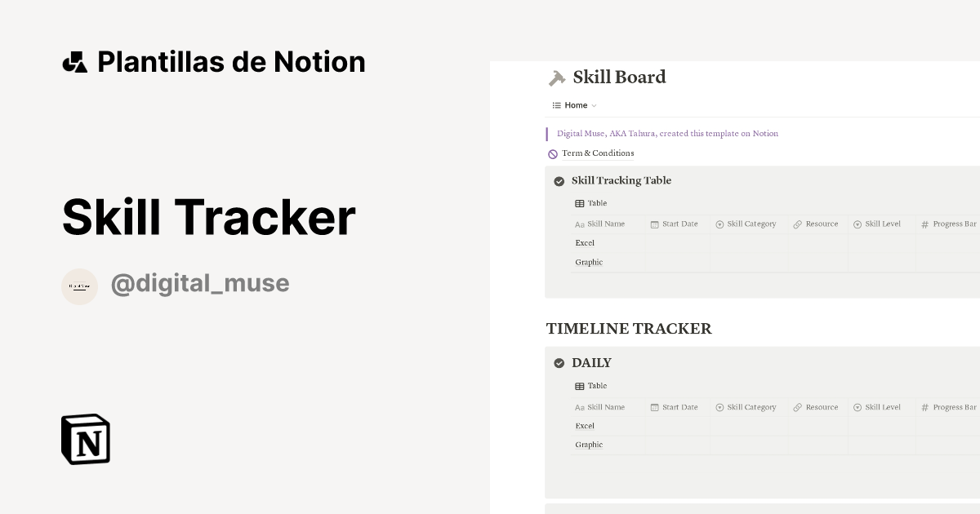Viewport: 980px width, 514px height.
Task: Open the Skill Level column dropdown
Action: [x=857, y=224]
